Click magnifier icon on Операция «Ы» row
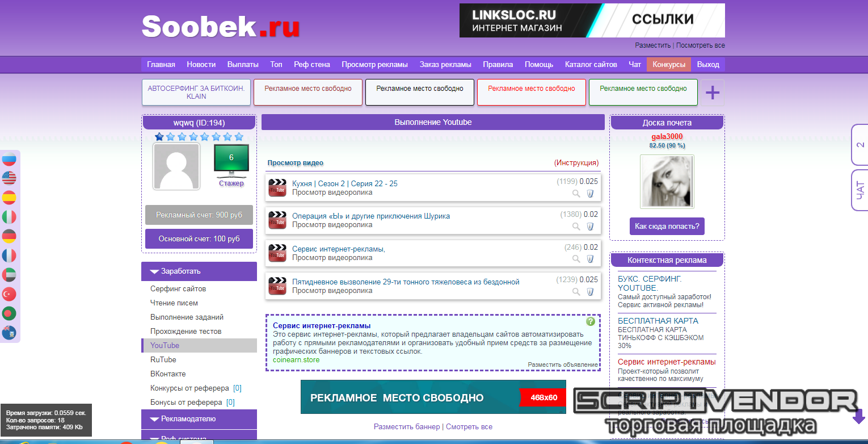868x444 pixels. [576, 227]
